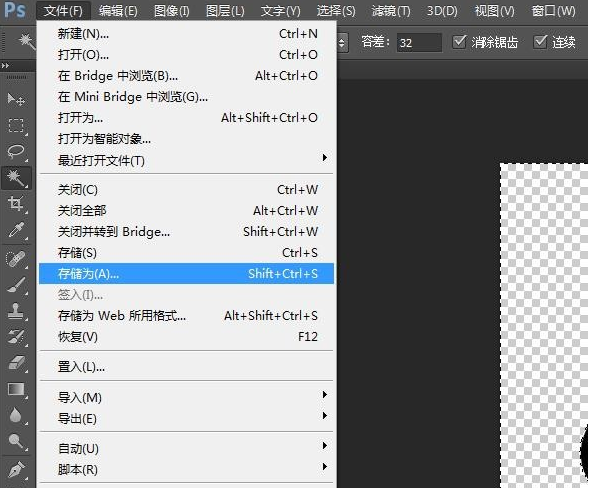Open the 3D(D) menu
Screen dimensions: 590x488
(442, 11)
